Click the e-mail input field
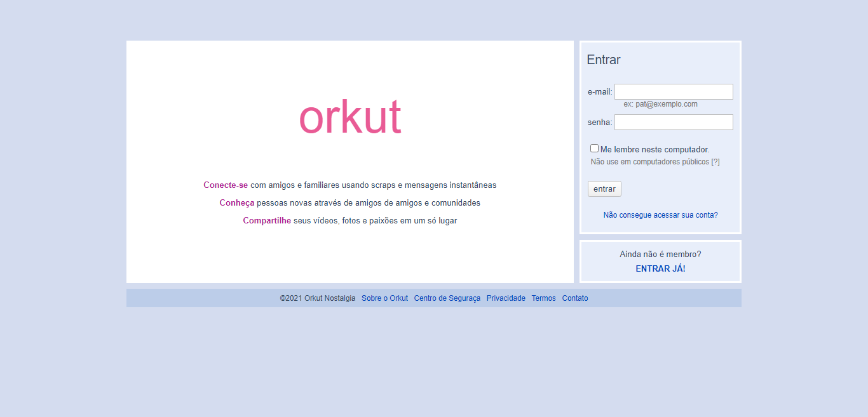The image size is (868, 417). click(674, 92)
